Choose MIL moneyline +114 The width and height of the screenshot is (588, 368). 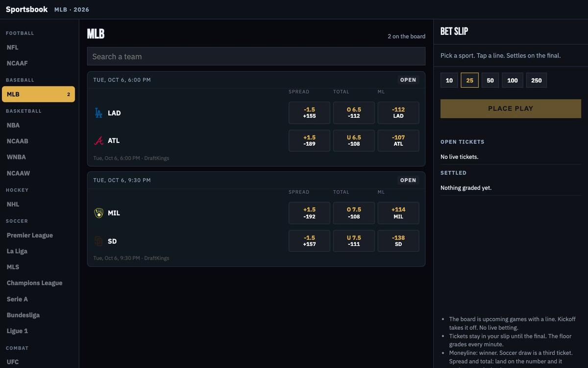398,213
